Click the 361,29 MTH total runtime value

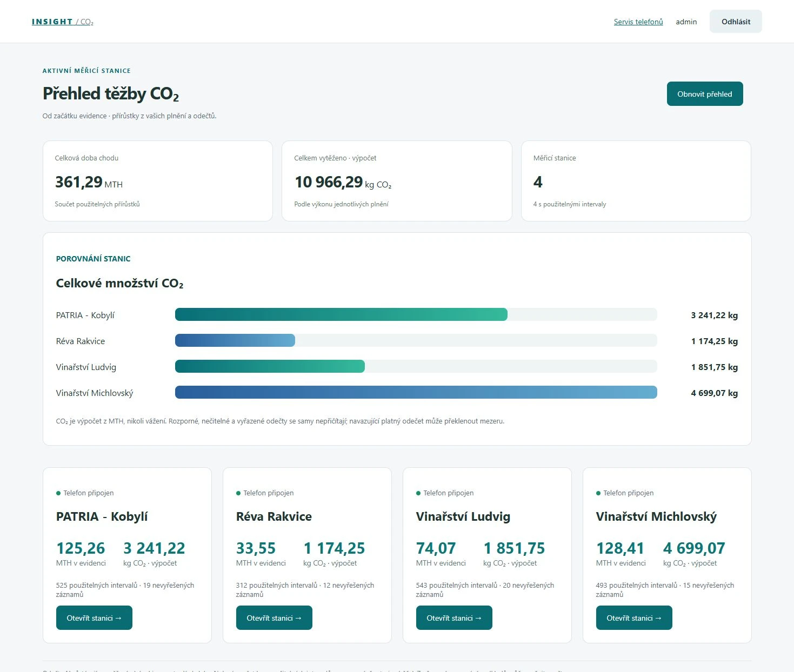(x=89, y=182)
